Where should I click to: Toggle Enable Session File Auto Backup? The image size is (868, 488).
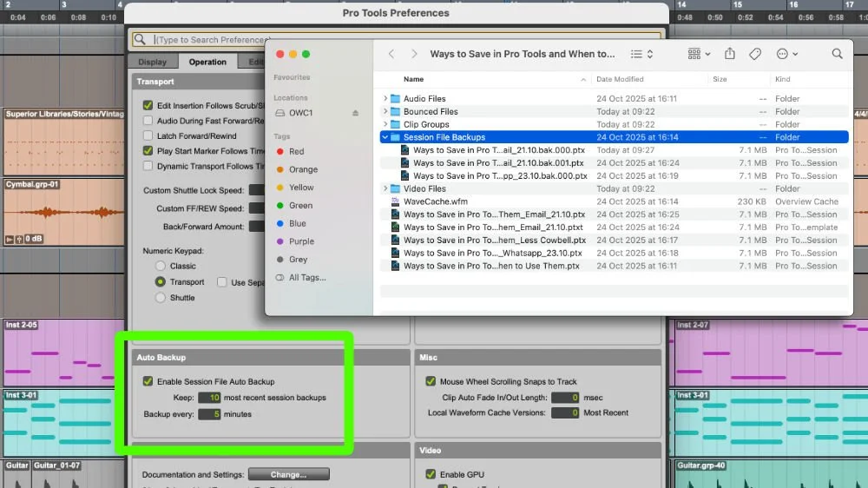coord(148,381)
